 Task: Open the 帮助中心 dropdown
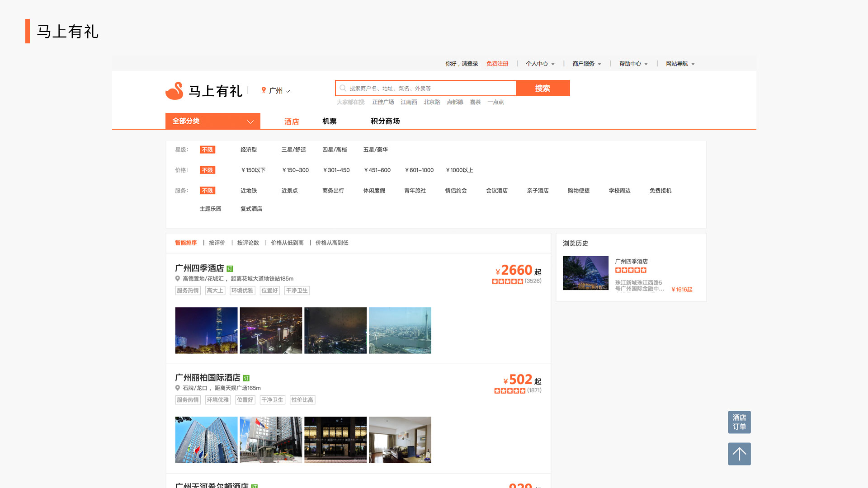coord(633,64)
